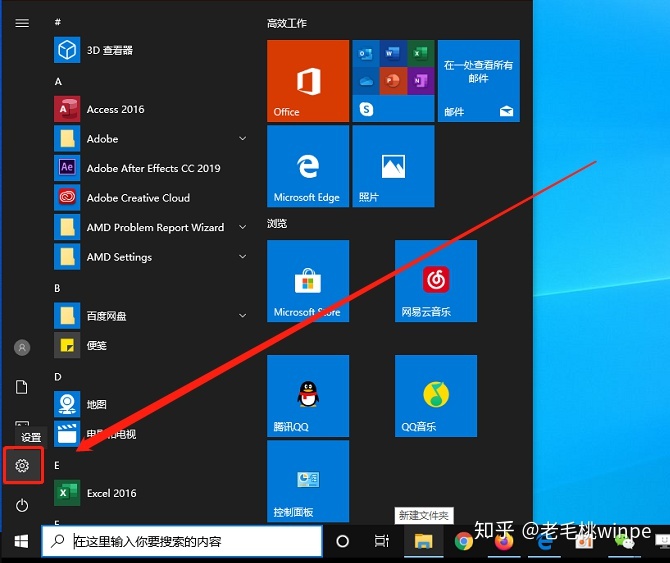The height and width of the screenshot is (563, 670).
Task: Click Skype icon in Office tile group
Action: pos(366,109)
